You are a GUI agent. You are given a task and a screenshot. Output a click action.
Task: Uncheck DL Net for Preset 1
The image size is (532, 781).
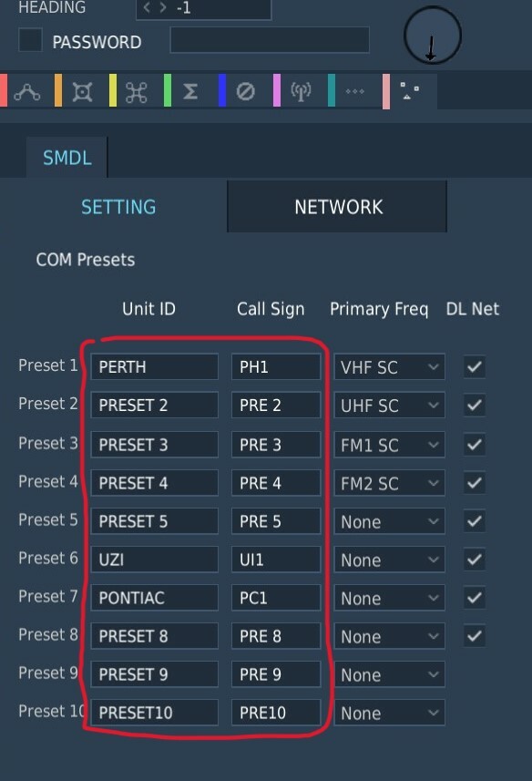click(x=475, y=366)
